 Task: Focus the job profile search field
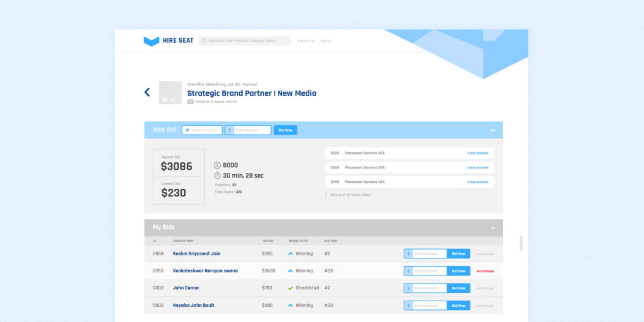pos(245,41)
